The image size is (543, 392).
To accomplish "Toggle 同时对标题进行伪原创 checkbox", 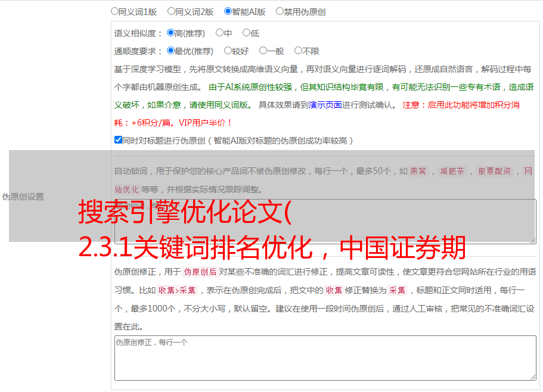I will [x=118, y=140].
